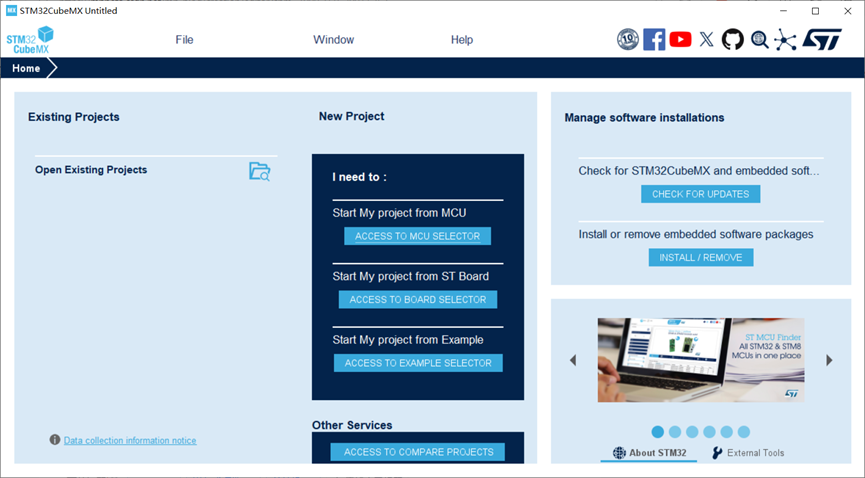Click the 'Existing Projects' heading
This screenshot has height=478, width=865.
click(73, 117)
